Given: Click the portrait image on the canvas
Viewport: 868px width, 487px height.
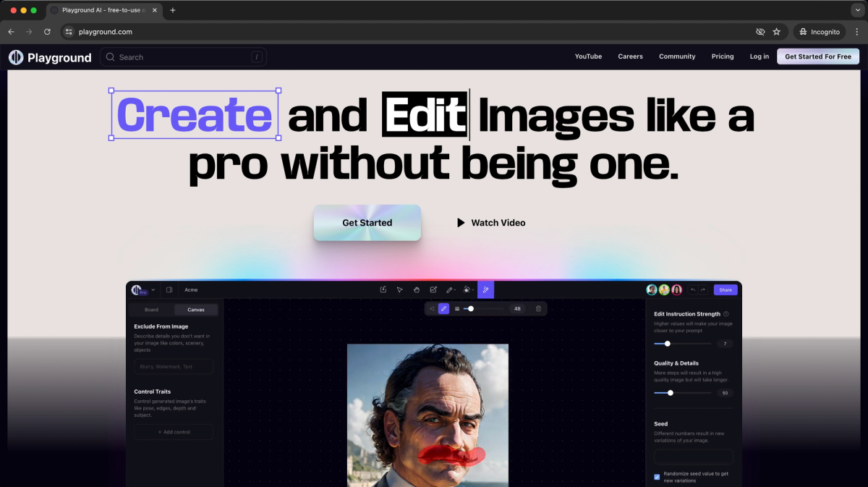Looking at the screenshot, I should point(427,415).
